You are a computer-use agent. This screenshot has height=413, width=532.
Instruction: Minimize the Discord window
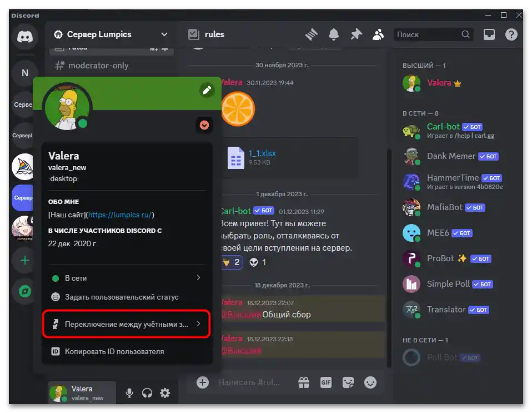tap(488, 15)
